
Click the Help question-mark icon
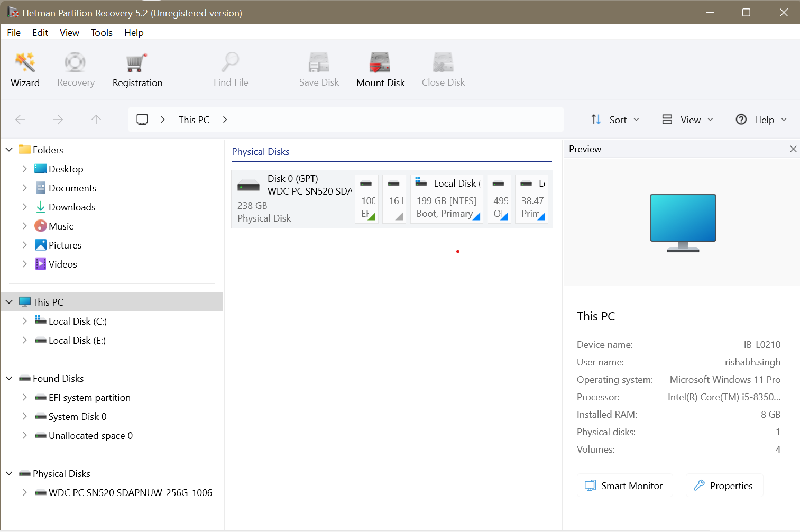(741, 120)
